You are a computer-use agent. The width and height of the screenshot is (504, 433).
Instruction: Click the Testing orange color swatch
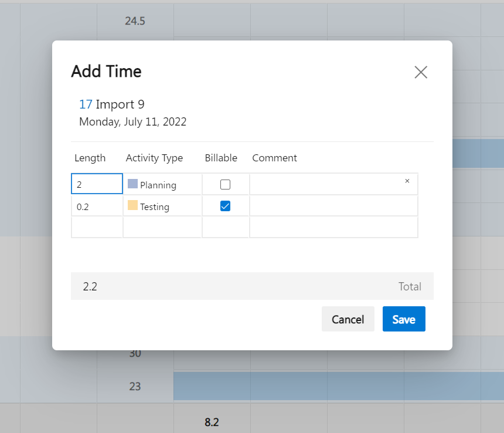(x=132, y=205)
